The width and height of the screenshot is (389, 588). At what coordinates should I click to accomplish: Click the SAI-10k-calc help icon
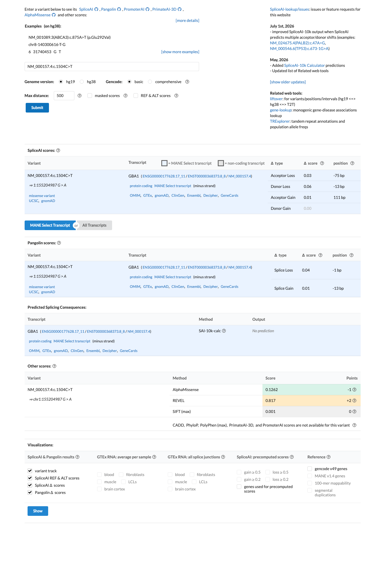coord(224,331)
